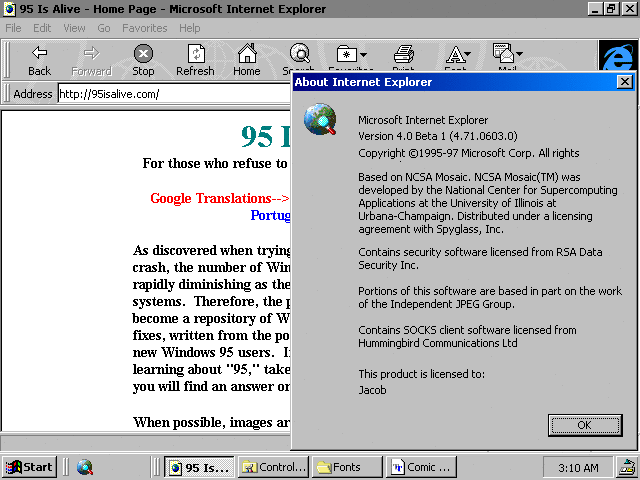The height and width of the screenshot is (480, 640).
Task: Open the Go menu
Action: click(x=104, y=28)
